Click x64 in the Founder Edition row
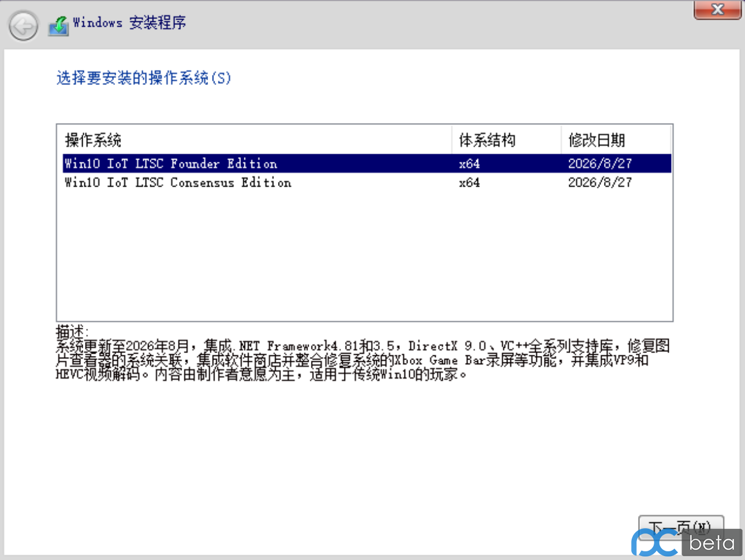Image resolution: width=745 pixels, height=560 pixels. (x=469, y=164)
